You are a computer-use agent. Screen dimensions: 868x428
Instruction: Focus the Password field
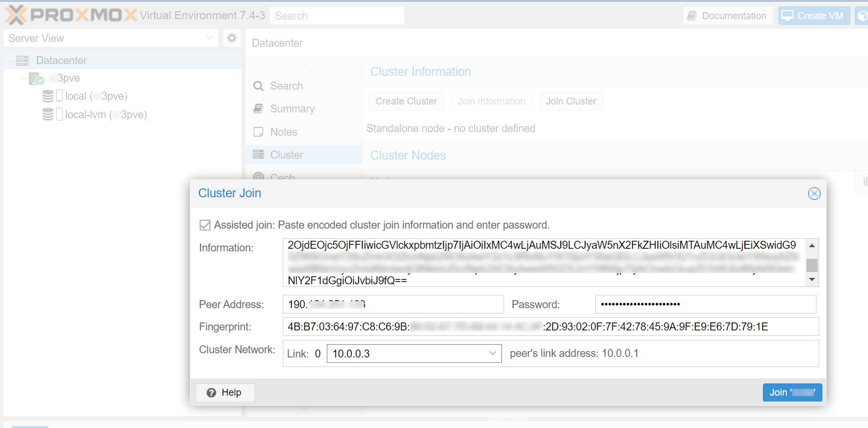[706, 304]
